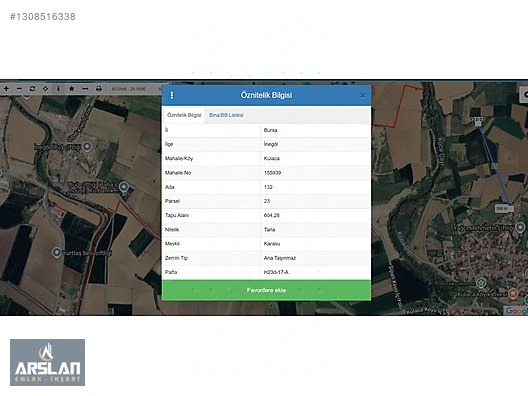Click the 'Tapu Alanı' label

point(177,215)
